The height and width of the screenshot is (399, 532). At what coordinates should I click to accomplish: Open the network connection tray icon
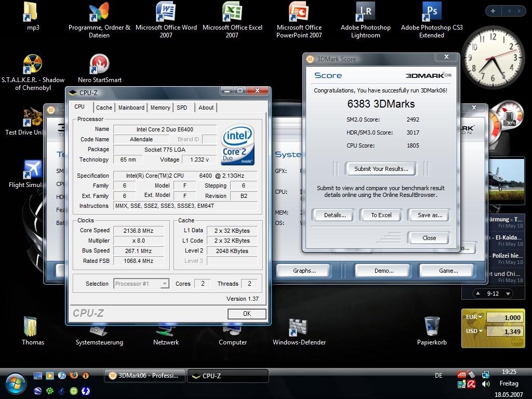[x=486, y=375]
